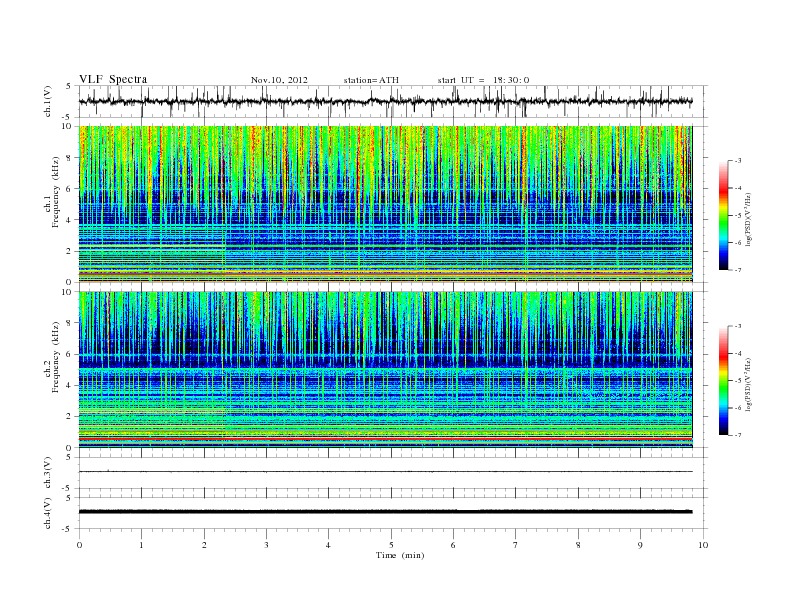Click the ch.3 flat voltage trace

click(385, 472)
